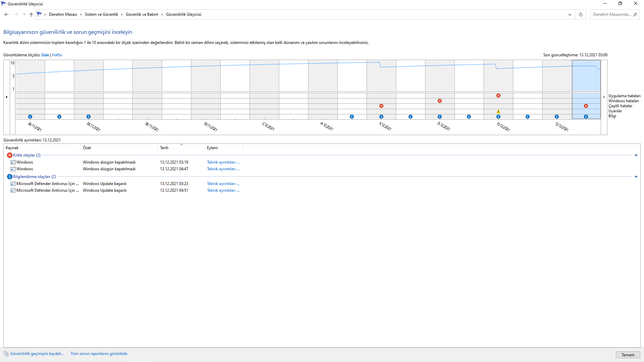Click the Kritik olaylar red error icon
The image size is (644, 362).
(10, 155)
